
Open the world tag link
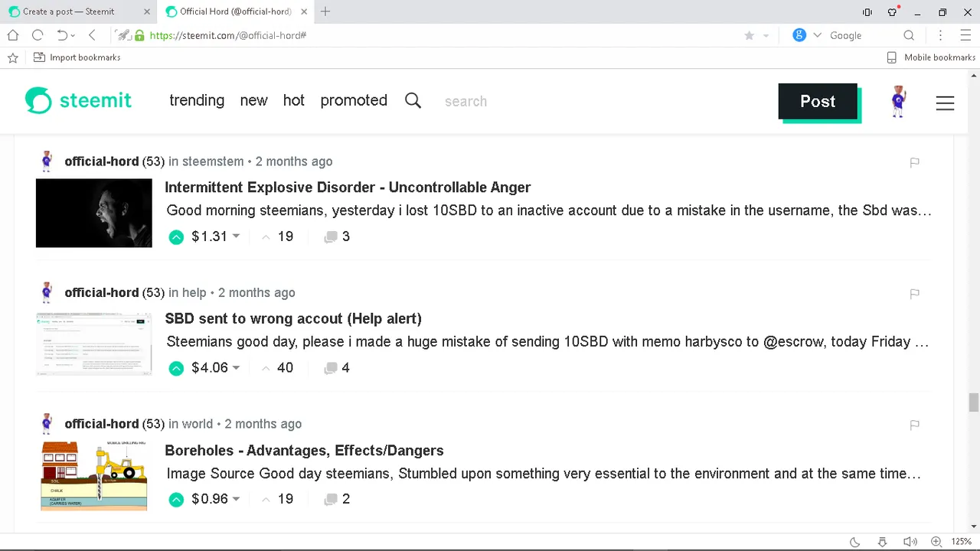tap(198, 424)
